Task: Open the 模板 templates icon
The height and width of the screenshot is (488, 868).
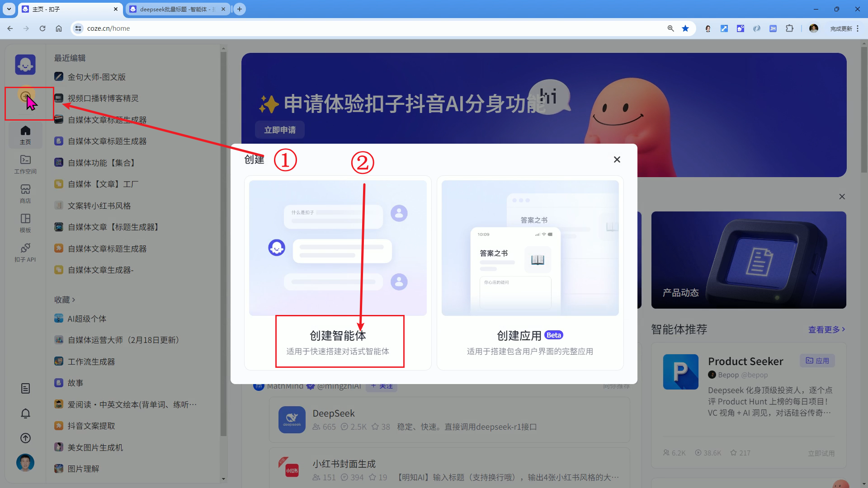Action: [x=25, y=223]
